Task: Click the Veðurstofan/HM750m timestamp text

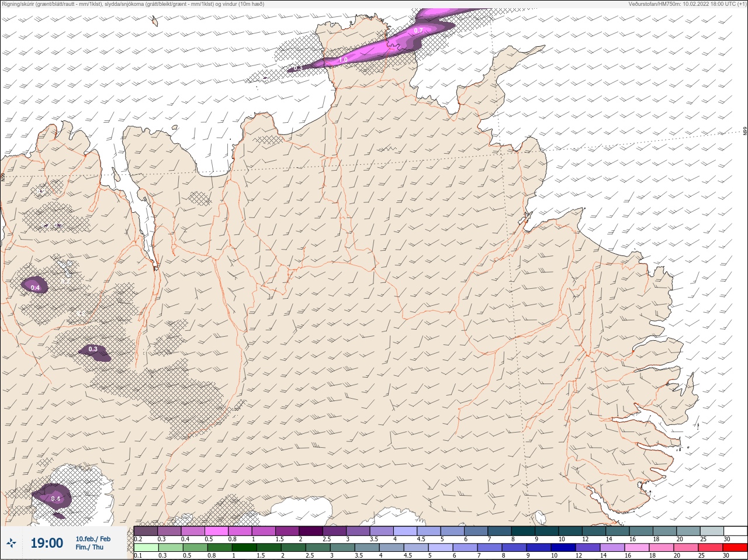Action: click(x=687, y=4)
